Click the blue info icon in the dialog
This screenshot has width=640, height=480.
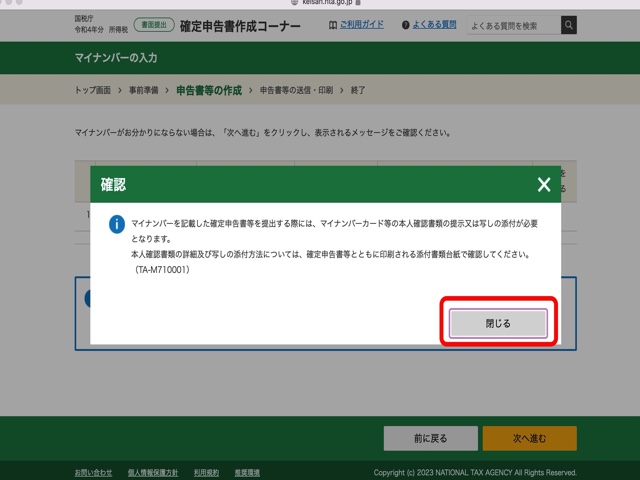116,225
